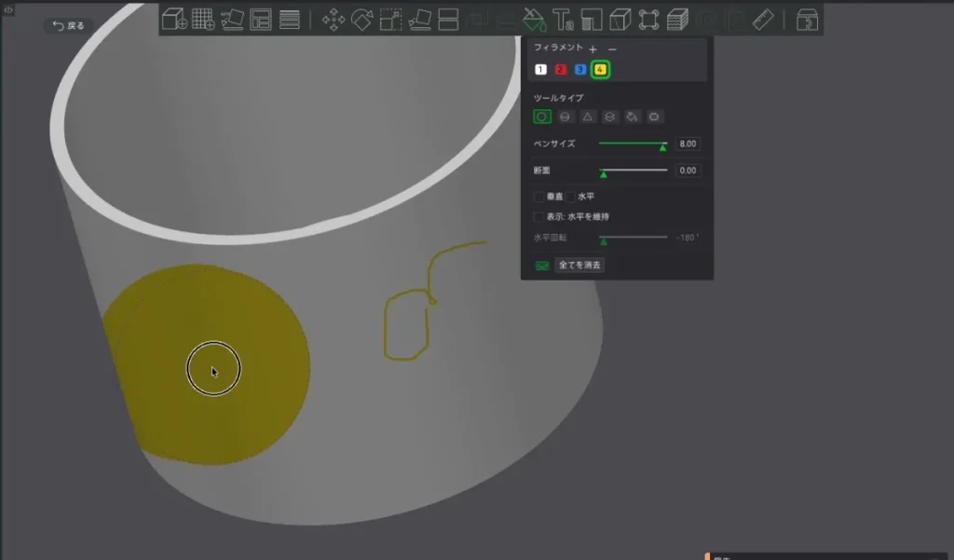Click the auto-orient toolbar icon
Viewport: 954px width, 560px height.
point(232,20)
